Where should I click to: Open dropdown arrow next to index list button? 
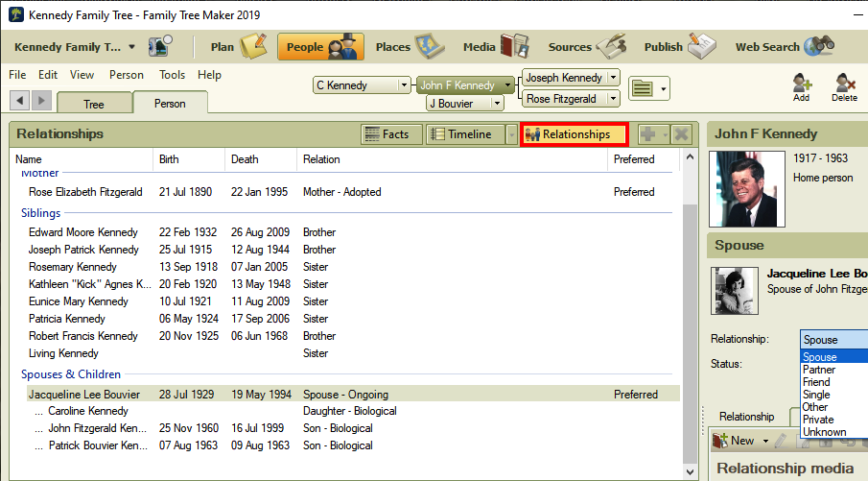tap(663, 88)
